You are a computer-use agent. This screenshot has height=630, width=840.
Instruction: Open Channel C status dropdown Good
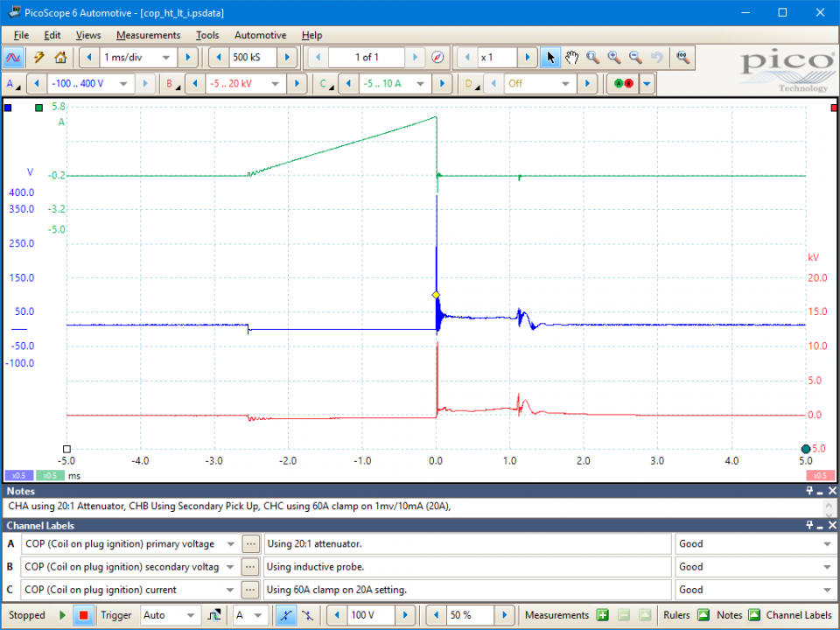[x=827, y=591]
